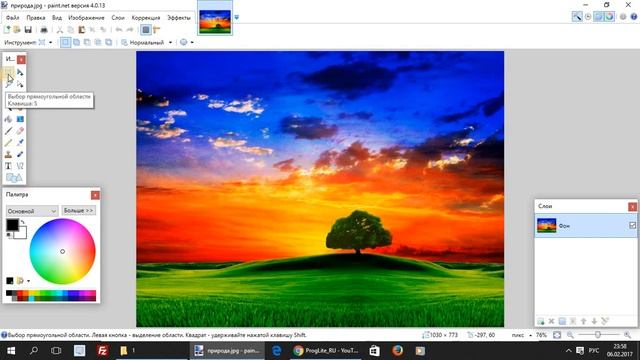Open the Правка menu
Image resolution: width=640 pixels, height=360 pixels.
point(36,18)
